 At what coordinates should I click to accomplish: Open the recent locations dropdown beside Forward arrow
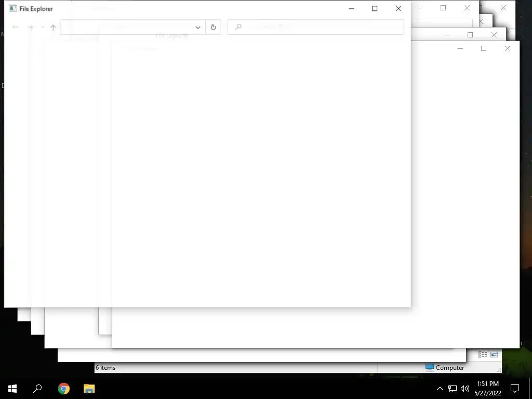coord(42,27)
